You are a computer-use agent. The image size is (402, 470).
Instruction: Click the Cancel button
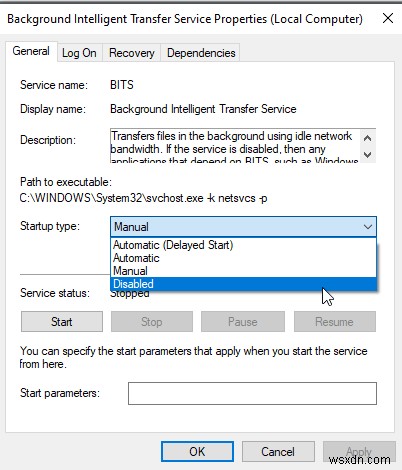click(x=278, y=452)
